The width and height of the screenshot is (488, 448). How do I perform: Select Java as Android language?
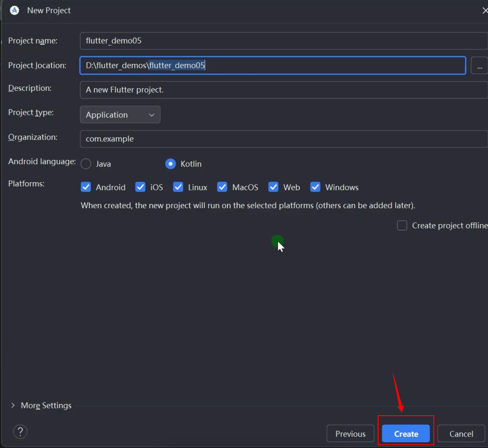click(x=86, y=164)
